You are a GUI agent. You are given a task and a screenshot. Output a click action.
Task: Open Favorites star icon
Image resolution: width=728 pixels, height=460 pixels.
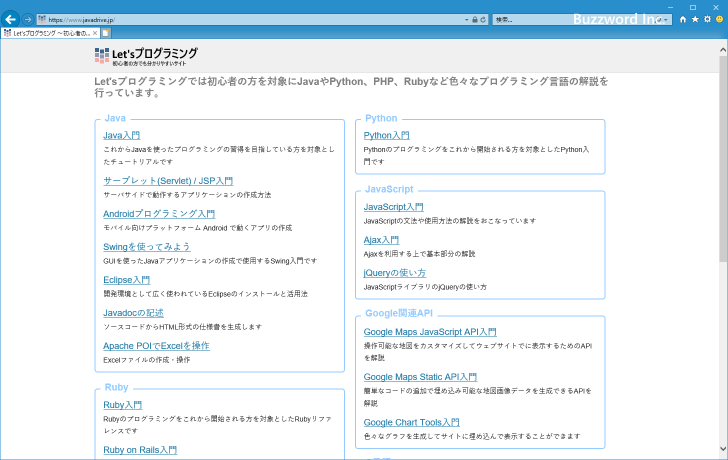click(x=695, y=19)
